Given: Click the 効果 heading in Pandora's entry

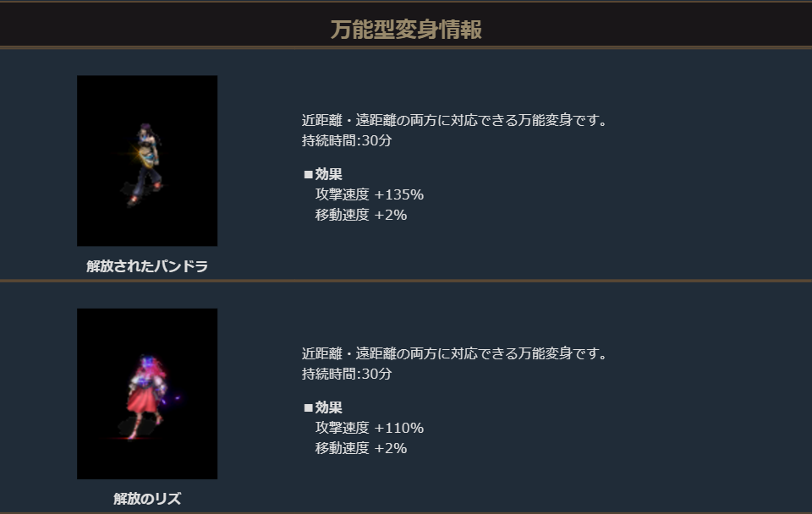Looking at the screenshot, I should point(328,174).
